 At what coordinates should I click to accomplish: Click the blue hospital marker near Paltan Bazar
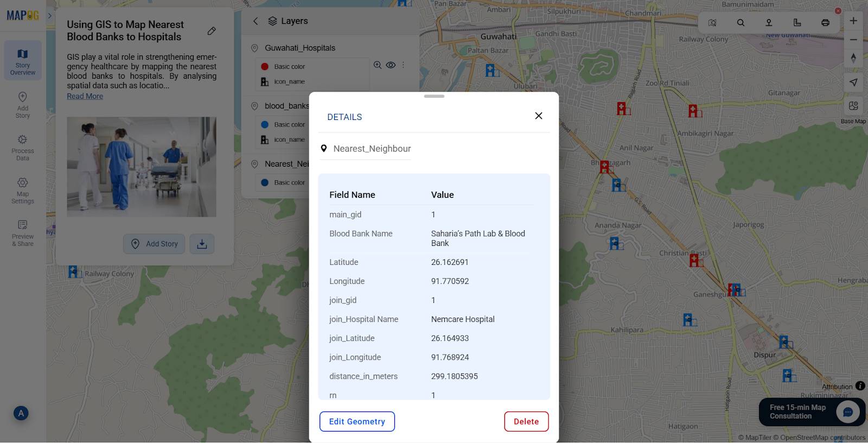(x=491, y=70)
